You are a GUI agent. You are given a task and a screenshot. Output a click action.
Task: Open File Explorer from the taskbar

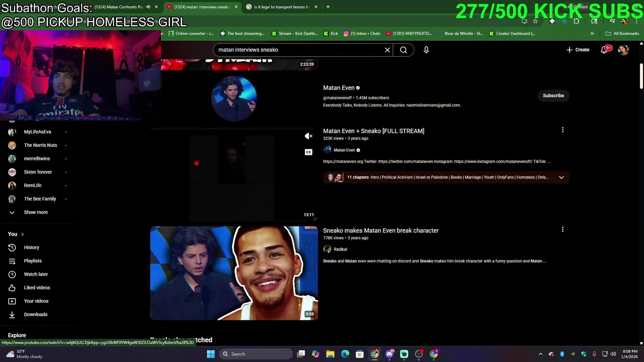click(x=331, y=354)
